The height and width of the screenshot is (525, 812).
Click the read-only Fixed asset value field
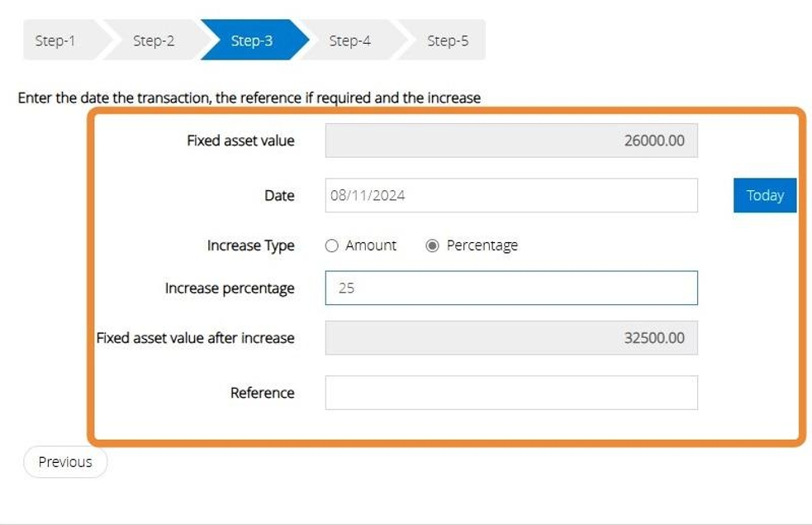[x=510, y=141]
